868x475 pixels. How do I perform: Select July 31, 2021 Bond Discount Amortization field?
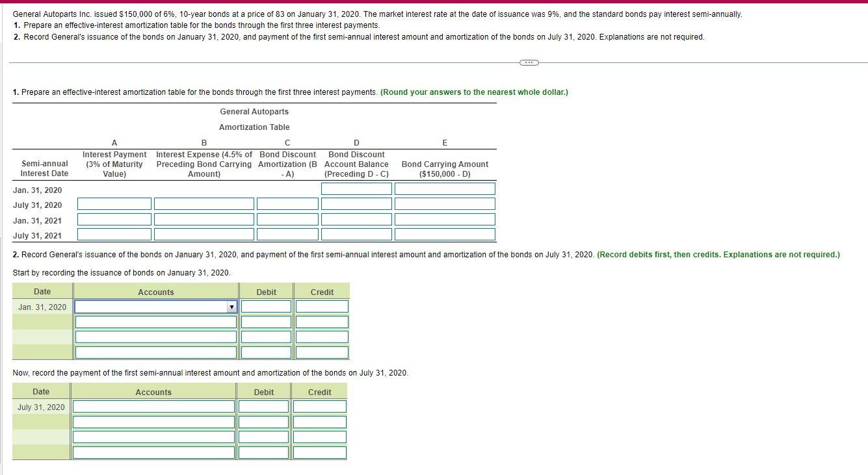point(287,235)
